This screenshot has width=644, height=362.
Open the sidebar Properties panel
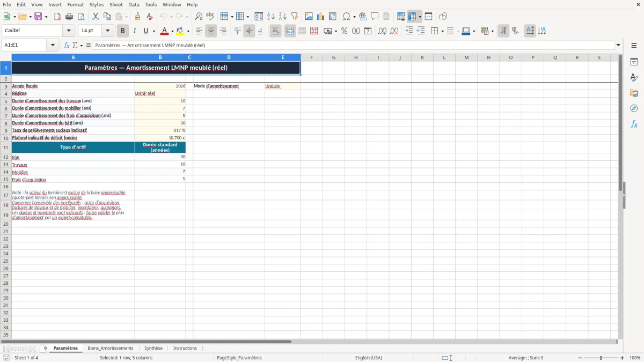click(x=634, y=62)
